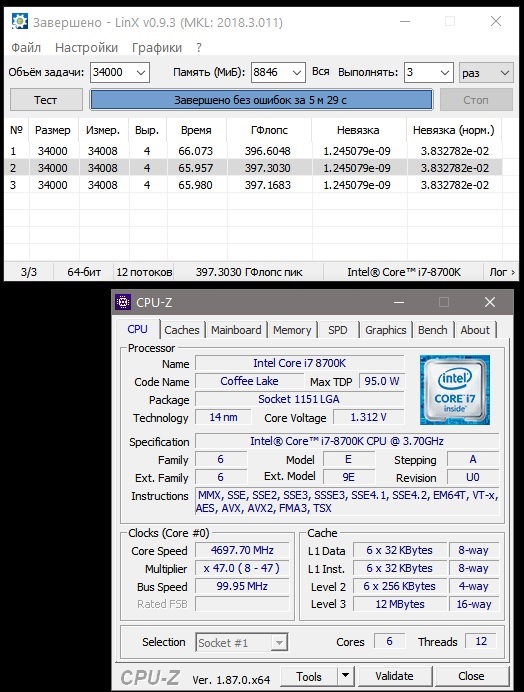The height and width of the screenshot is (692, 524).
Task: Select result row with 397.1683 GFlops
Action: pyautogui.click(x=253, y=185)
